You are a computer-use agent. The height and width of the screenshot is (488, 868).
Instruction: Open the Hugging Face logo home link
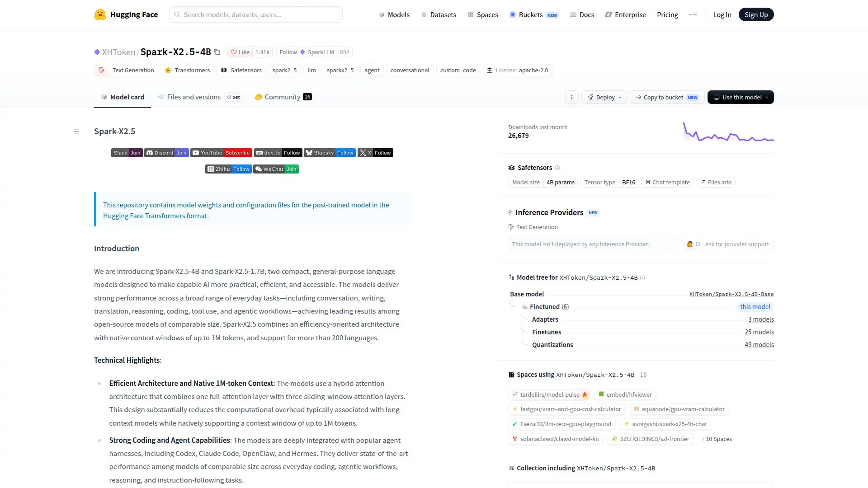(x=126, y=14)
